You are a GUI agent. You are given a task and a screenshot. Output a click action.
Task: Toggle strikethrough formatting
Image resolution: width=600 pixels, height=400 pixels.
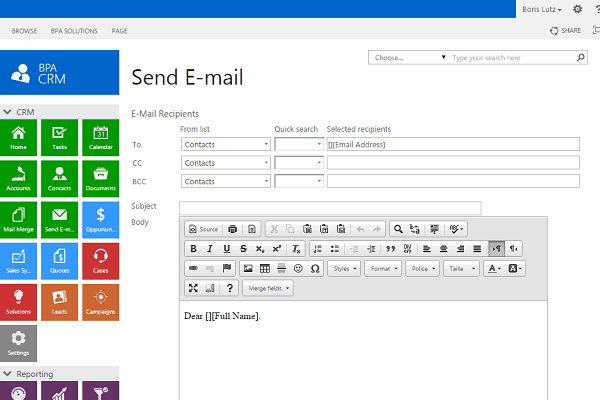[243, 249]
